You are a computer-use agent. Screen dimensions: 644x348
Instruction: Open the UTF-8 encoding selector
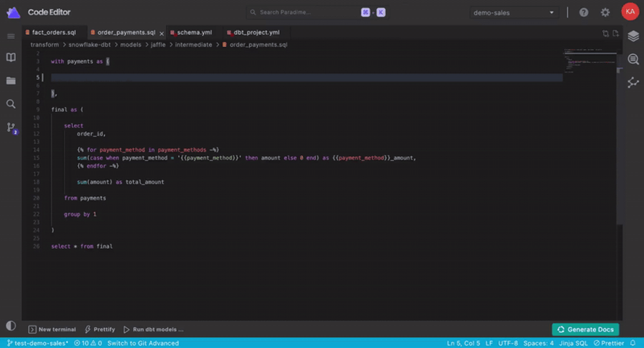pos(508,343)
